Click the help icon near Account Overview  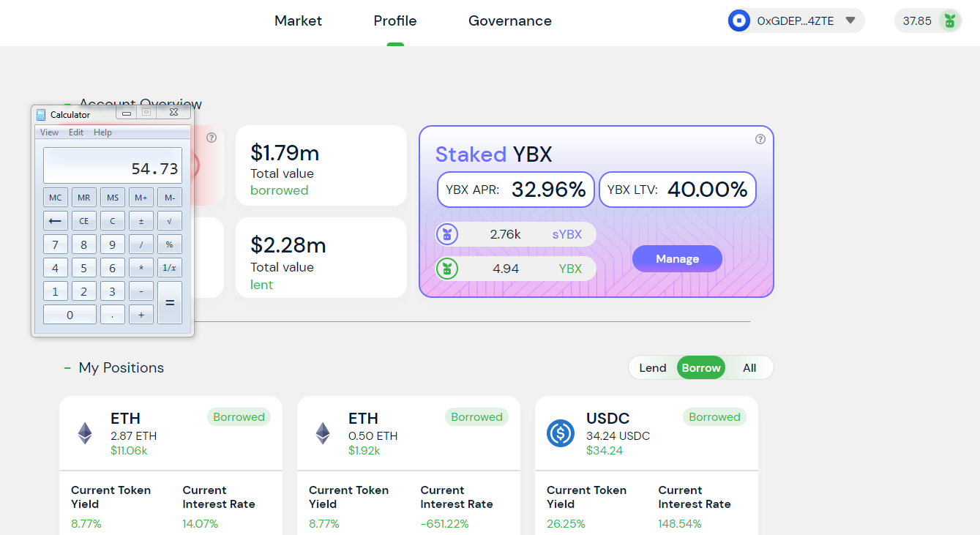[211, 138]
